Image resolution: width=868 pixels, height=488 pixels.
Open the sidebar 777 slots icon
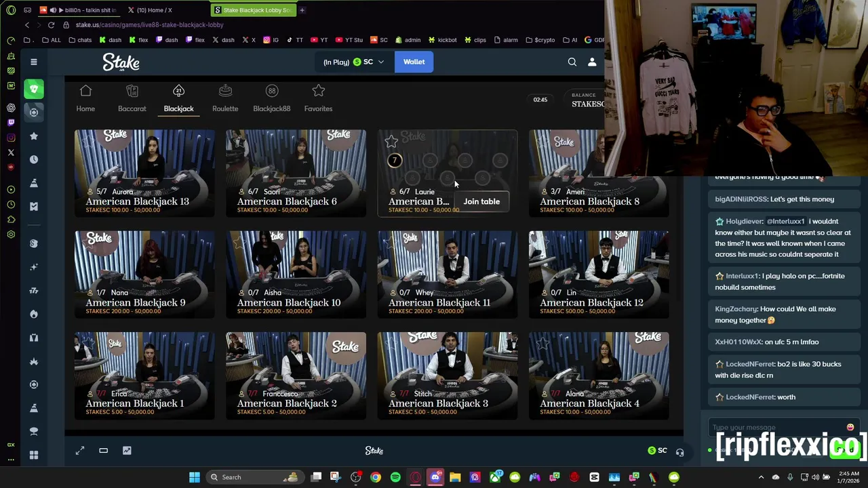34,290
